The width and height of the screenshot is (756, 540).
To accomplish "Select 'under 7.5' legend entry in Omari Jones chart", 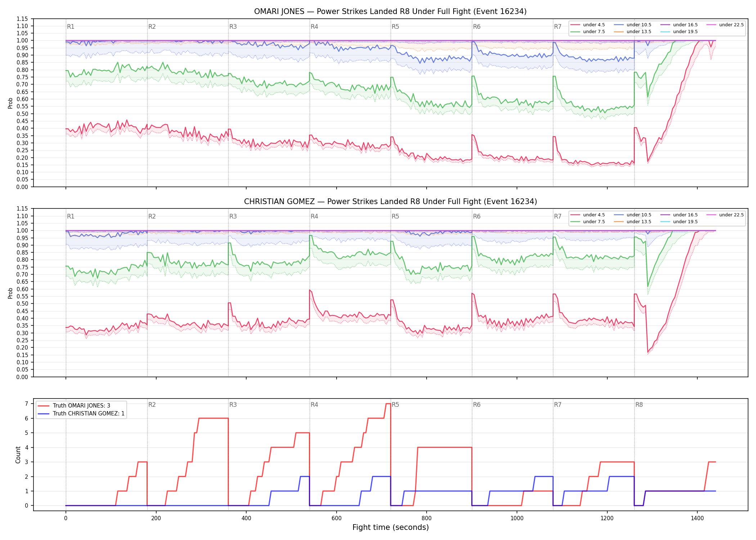I will tap(588, 32).
